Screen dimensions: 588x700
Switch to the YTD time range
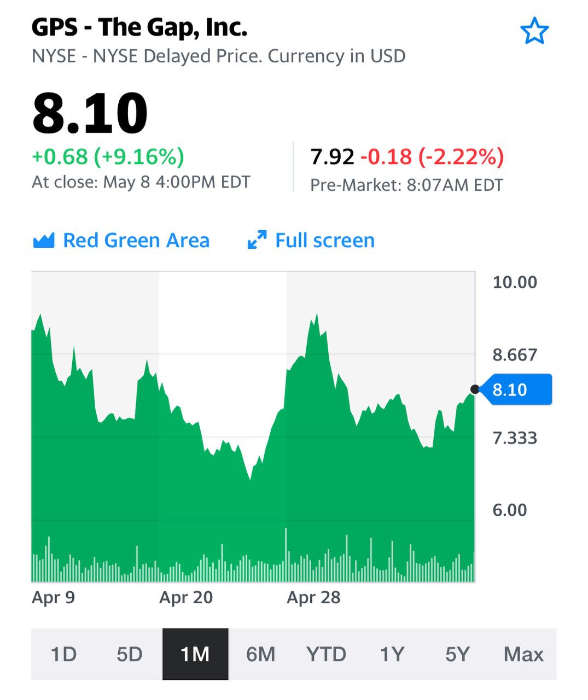coord(327,654)
